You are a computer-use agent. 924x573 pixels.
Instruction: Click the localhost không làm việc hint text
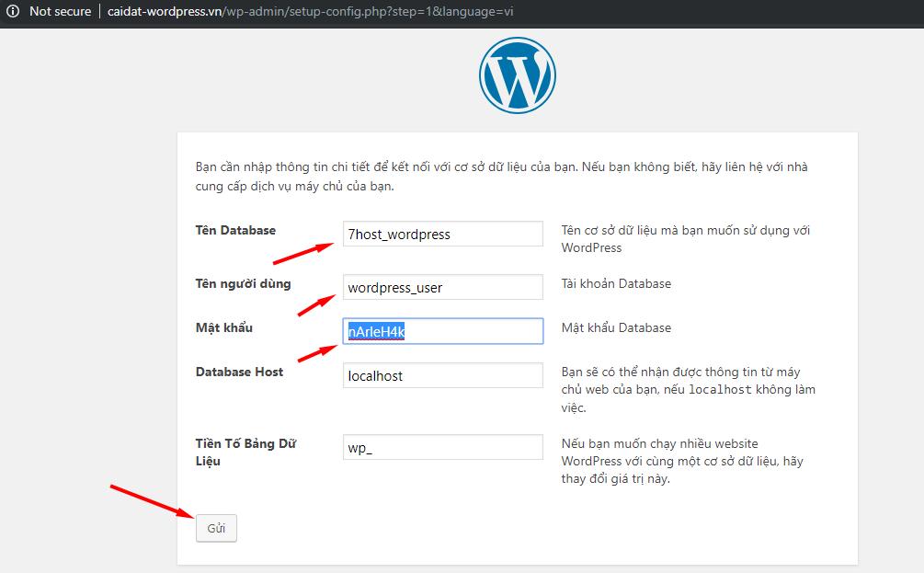[689, 390]
